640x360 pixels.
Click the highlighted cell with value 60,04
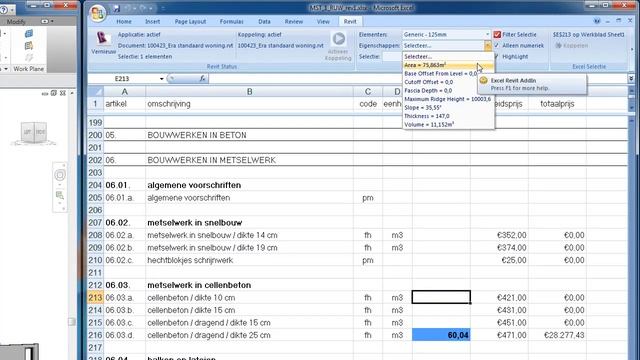click(x=441, y=335)
